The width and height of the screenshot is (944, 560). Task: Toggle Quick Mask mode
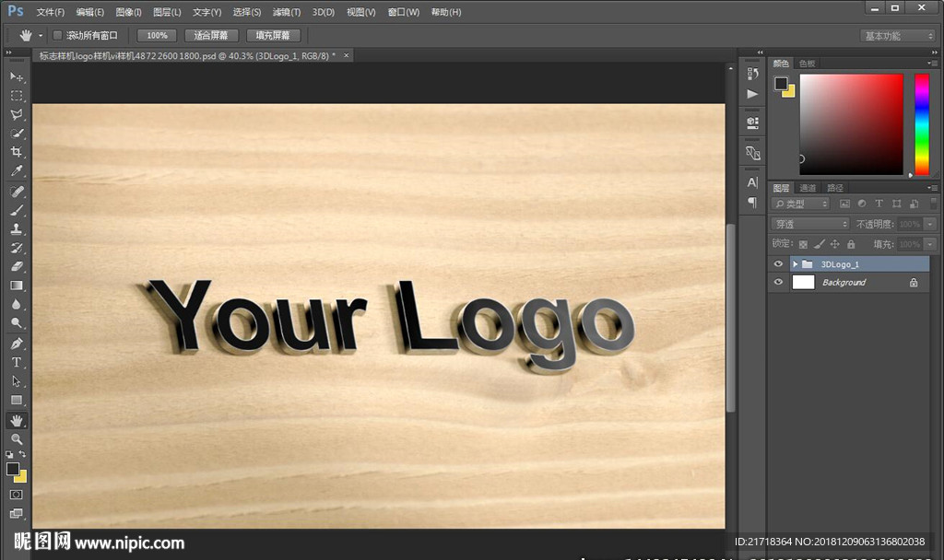point(17,495)
